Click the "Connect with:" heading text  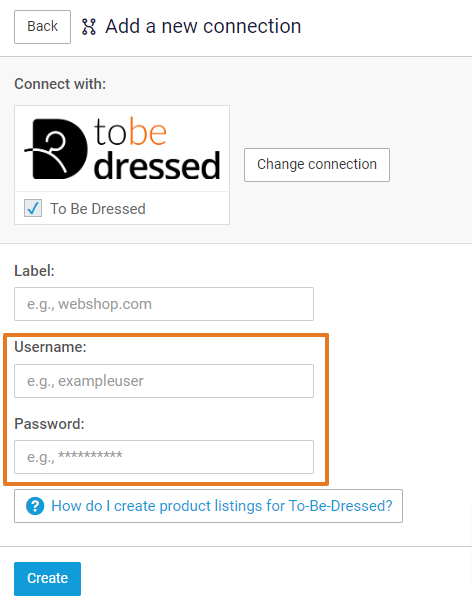pyautogui.click(x=60, y=84)
